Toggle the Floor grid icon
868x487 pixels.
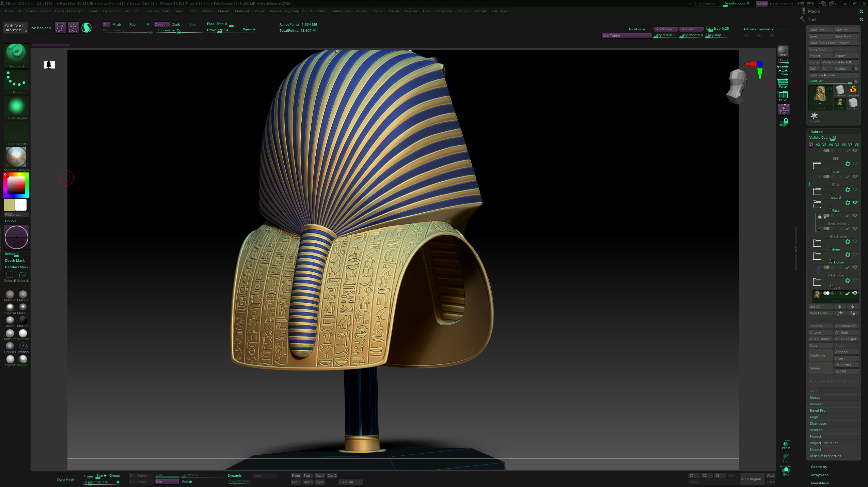784,109
